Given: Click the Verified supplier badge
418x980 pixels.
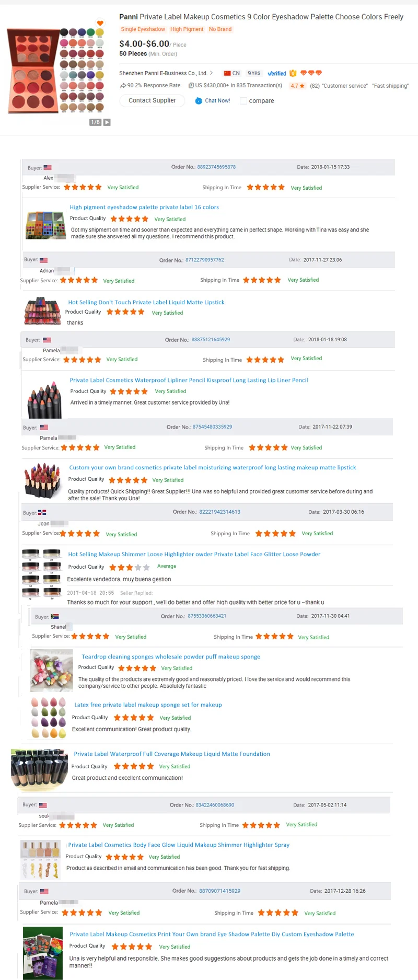Looking at the screenshot, I should (277, 74).
